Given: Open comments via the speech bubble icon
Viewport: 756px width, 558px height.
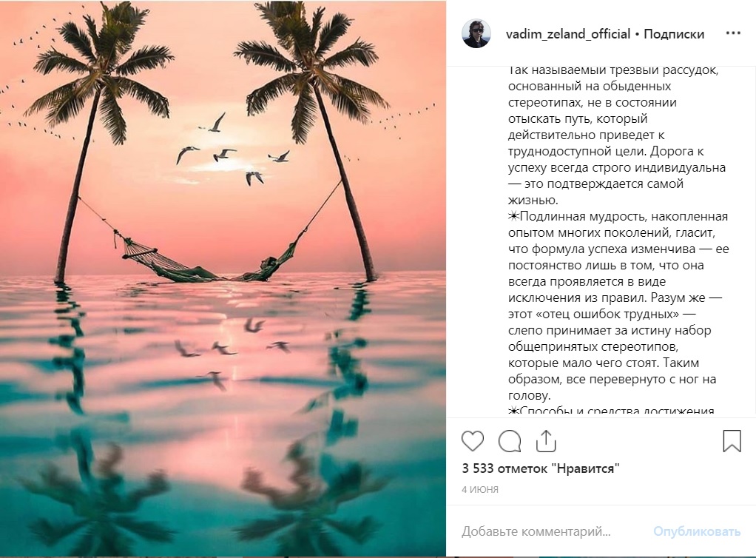Looking at the screenshot, I should click(x=510, y=441).
